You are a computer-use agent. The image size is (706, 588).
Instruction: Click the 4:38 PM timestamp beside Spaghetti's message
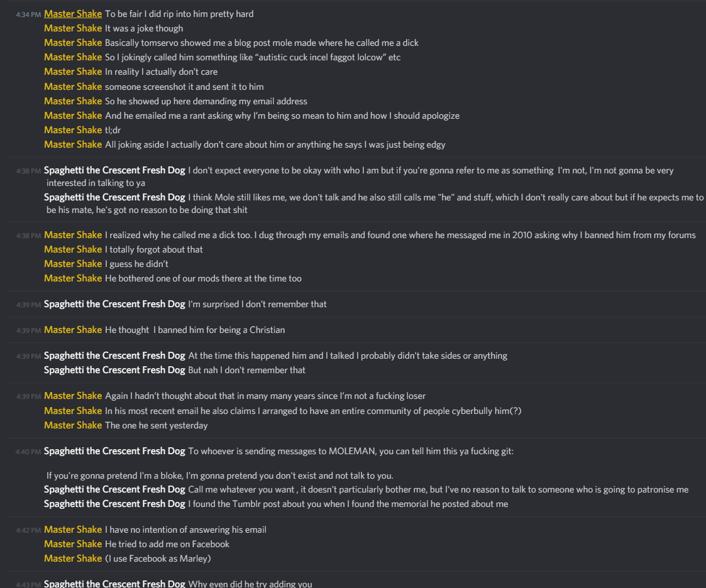click(x=28, y=171)
